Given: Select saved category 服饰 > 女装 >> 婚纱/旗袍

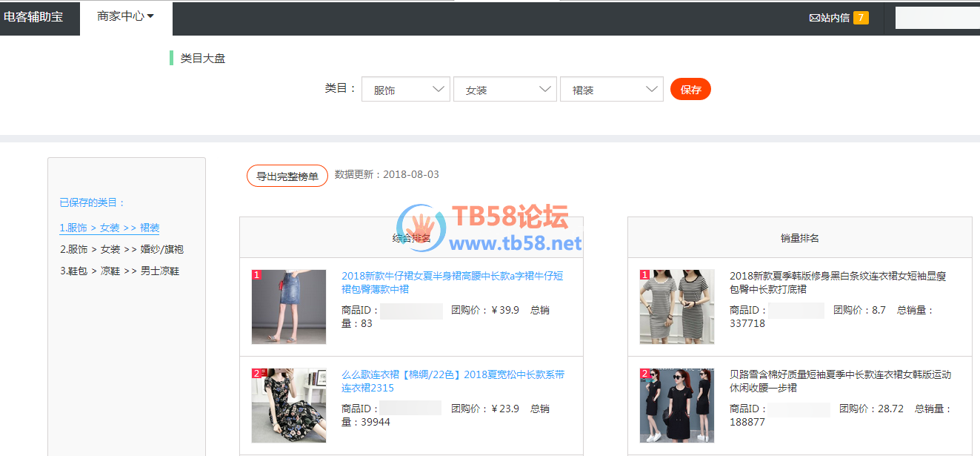Looking at the screenshot, I should coord(121,249).
